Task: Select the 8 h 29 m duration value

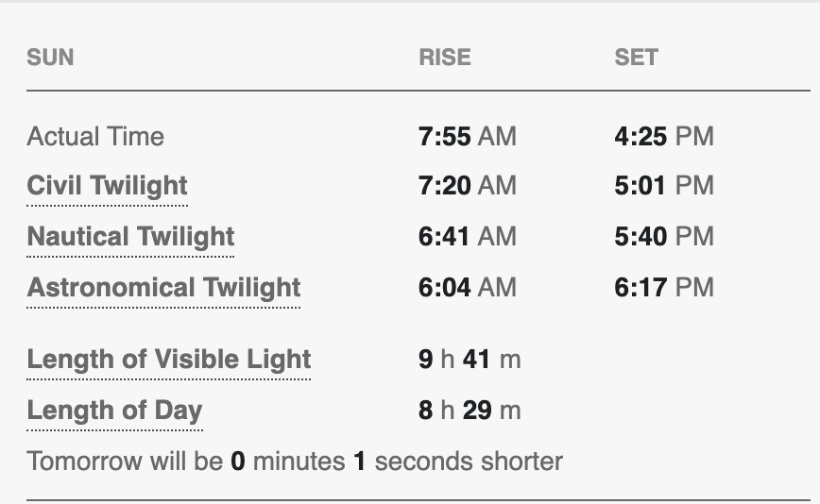Action: 470,411
